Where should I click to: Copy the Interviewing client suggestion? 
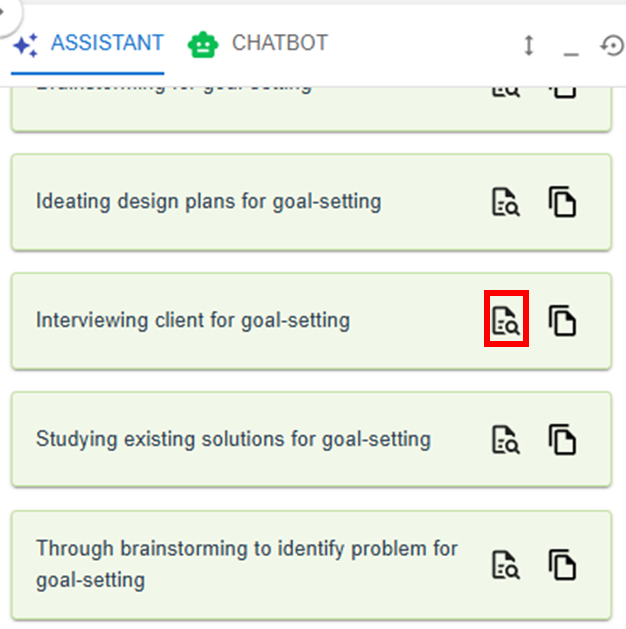[x=563, y=321]
